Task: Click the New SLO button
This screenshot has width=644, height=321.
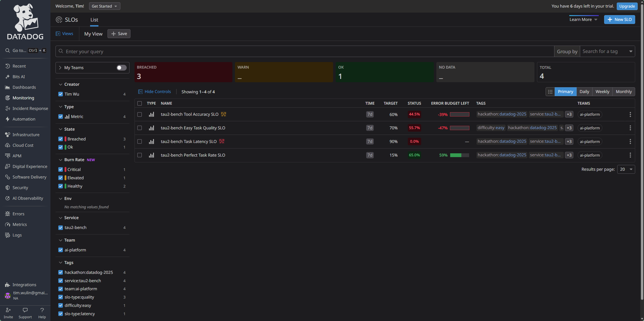Action: pyautogui.click(x=619, y=19)
